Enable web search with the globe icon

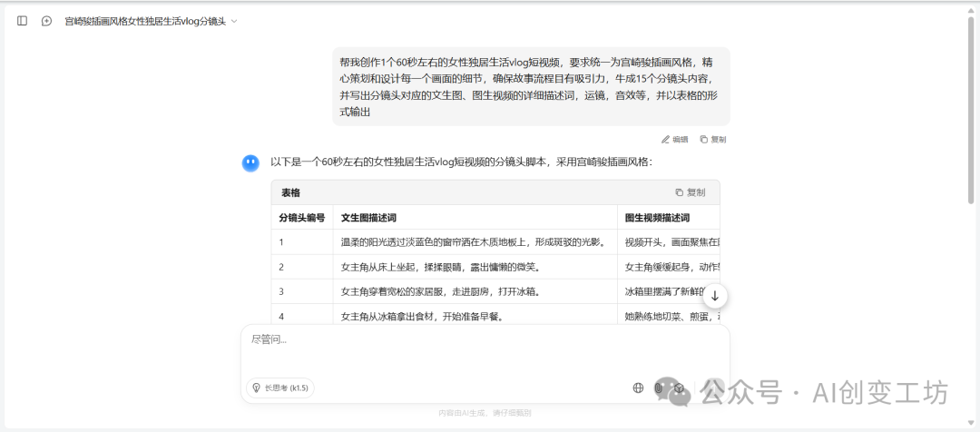point(638,388)
